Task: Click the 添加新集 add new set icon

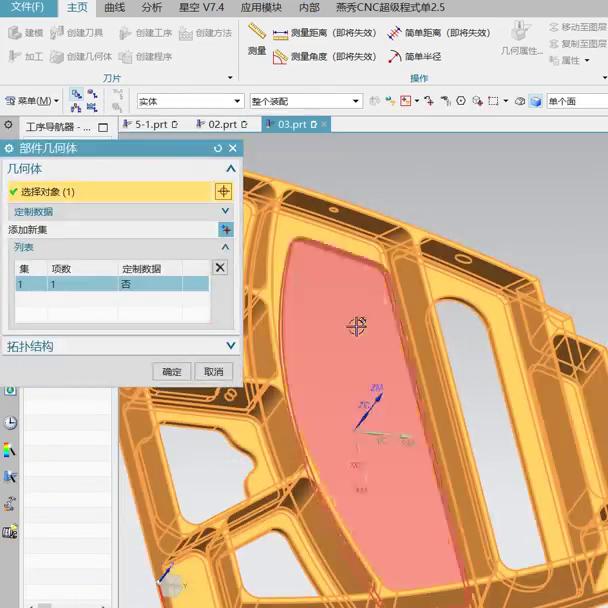Action: point(225,229)
